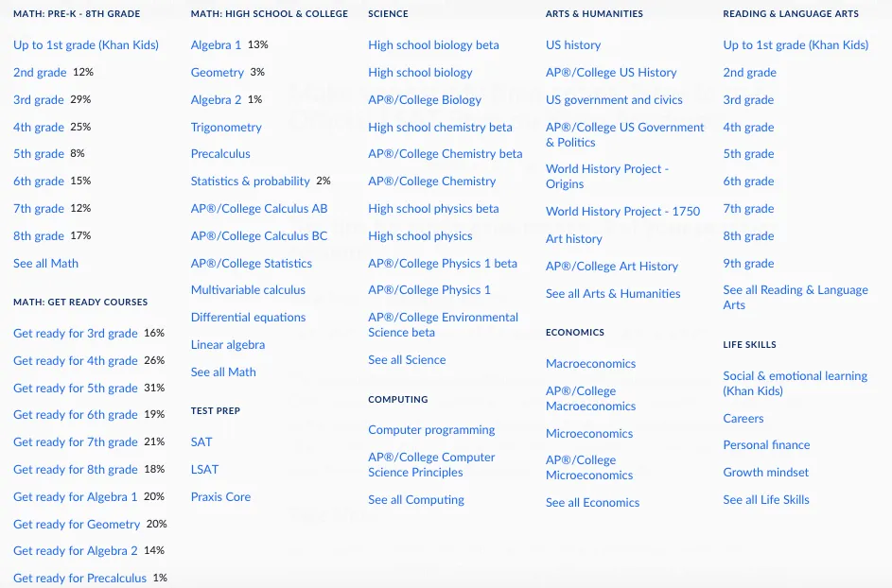
Task: Open World History Project - Origins
Action: coord(607,176)
